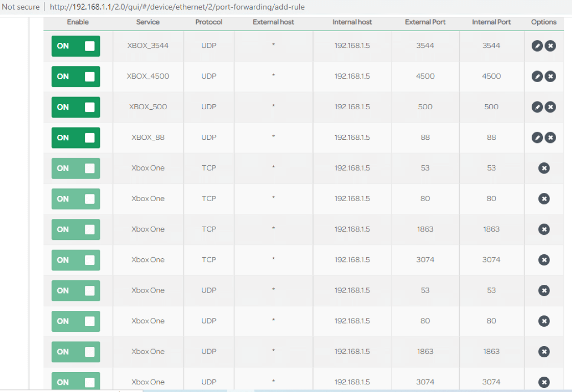Click the External Port column header
This screenshot has height=392, width=572.
(x=425, y=22)
